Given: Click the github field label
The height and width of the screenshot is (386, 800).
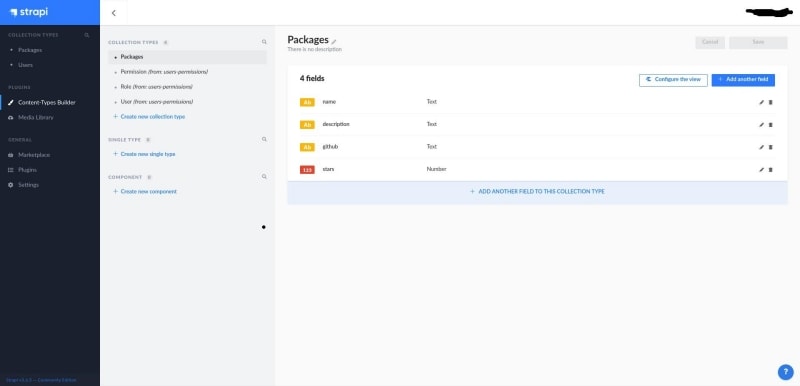Looking at the screenshot, I should tap(330, 147).
